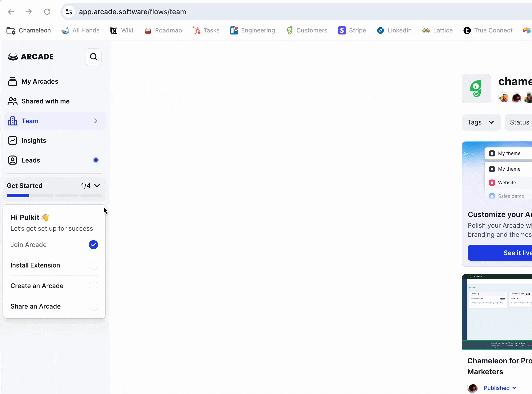Open site information icon in address bar

[x=69, y=12]
